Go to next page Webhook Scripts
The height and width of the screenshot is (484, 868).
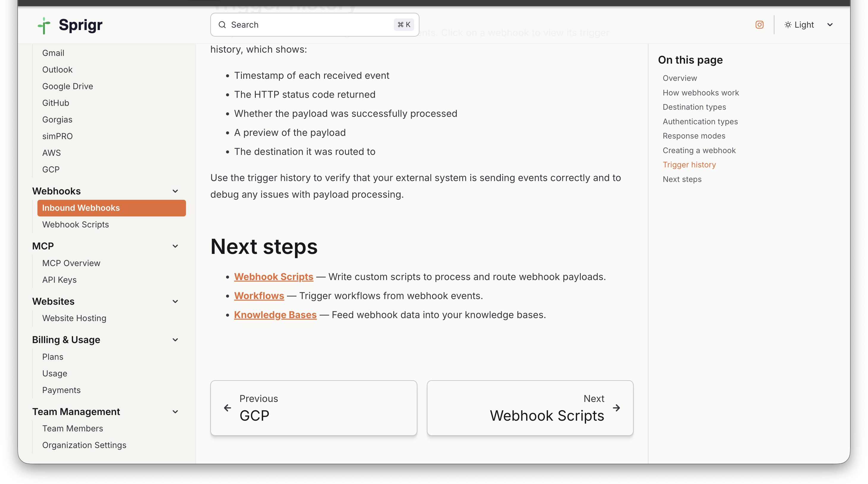coord(530,408)
